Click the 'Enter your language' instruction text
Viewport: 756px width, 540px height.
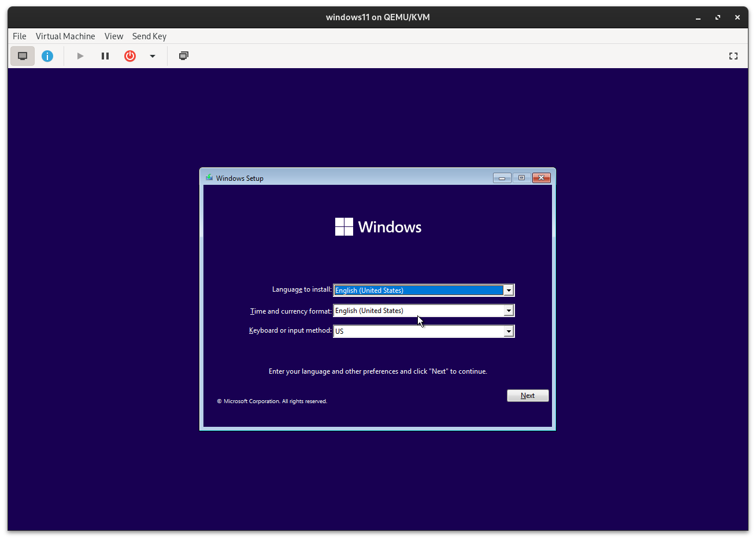point(378,371)
